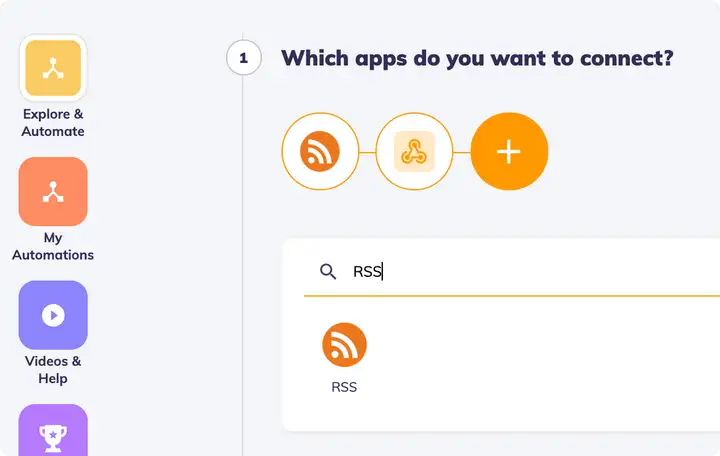Image resolution: width=720 pixels, height=456 pixels.
Task: Click the 'Which apps do you want to connect?' heading
Action: (477, 58)
